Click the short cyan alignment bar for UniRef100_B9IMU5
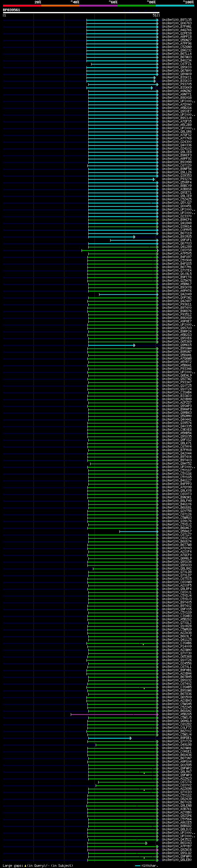197x868 pixels. pos(112,237)
